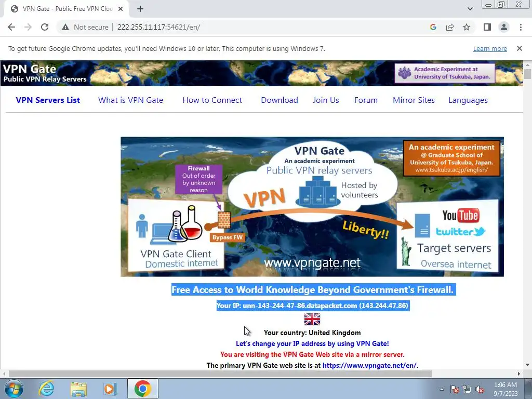The height and width of the screenshot is (399, 532).
Task: Reload the current page
Action: pyautogui.click(x=45, y=27)
